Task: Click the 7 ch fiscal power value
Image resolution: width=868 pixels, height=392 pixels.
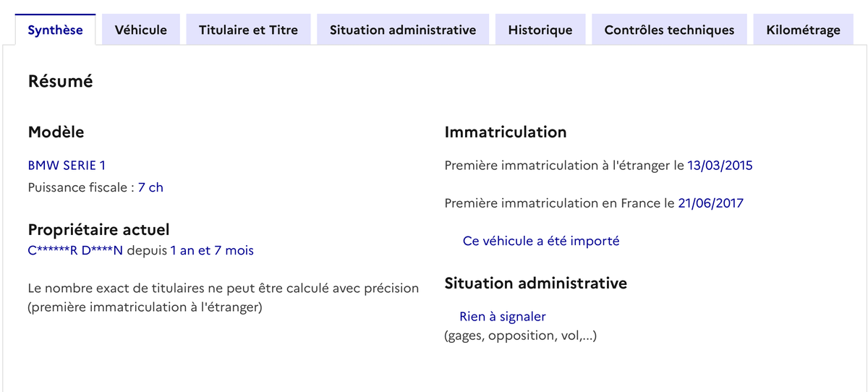Action: tap(150, 187)
